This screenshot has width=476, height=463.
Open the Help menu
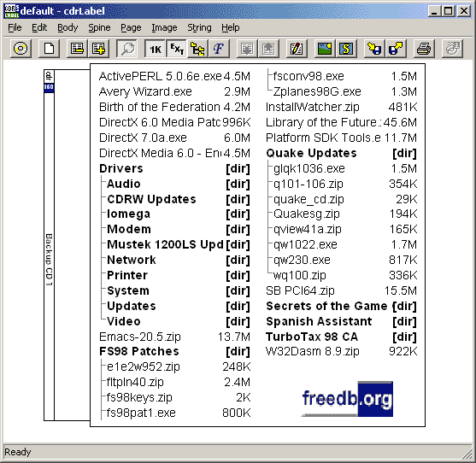click(231, 27)
